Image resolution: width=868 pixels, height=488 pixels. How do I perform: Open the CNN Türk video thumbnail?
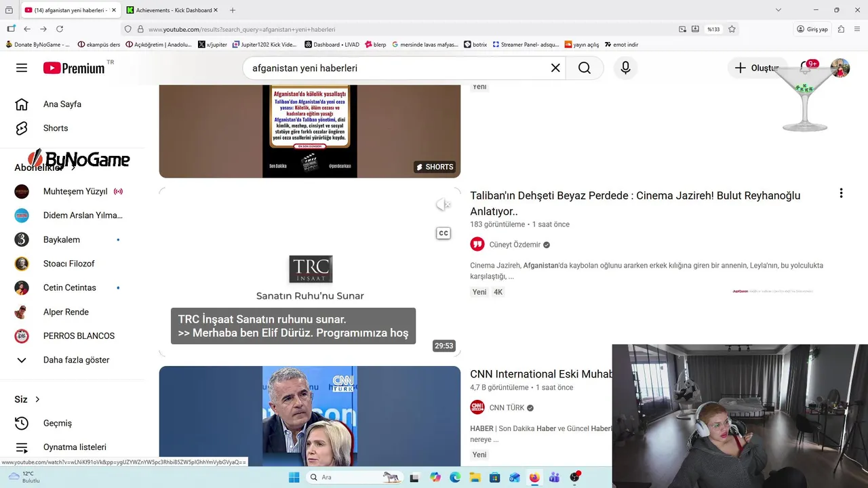click(310, 416)
